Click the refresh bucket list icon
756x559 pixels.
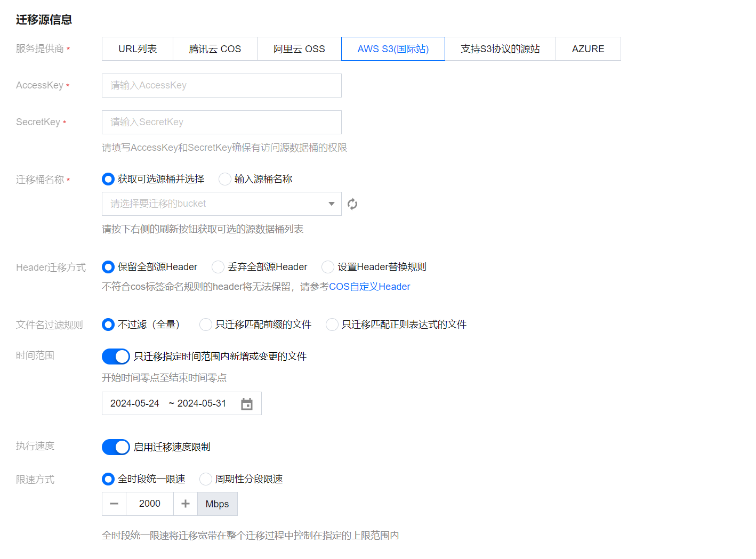(352, 204)
